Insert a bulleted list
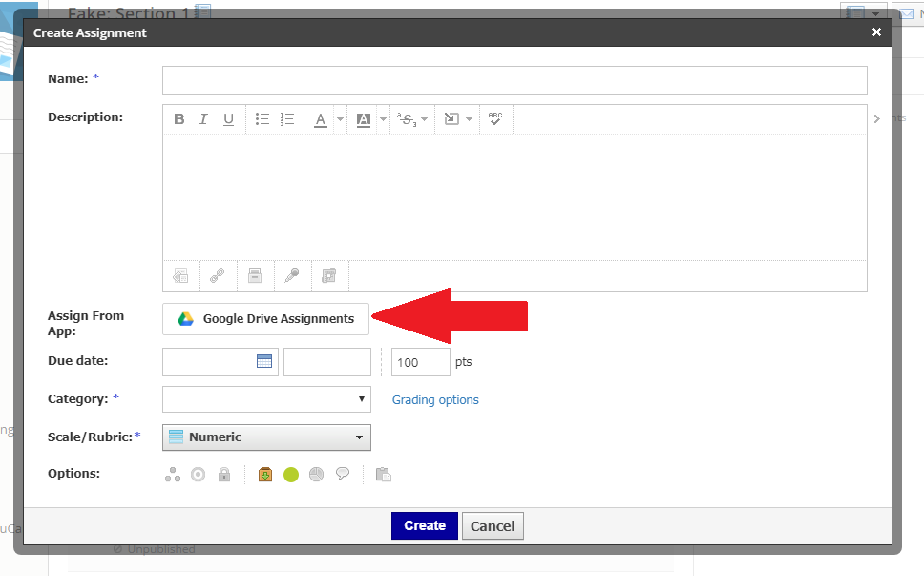This screenshot has height=576, width=924. pyautogui.click(x=262, y=119)
